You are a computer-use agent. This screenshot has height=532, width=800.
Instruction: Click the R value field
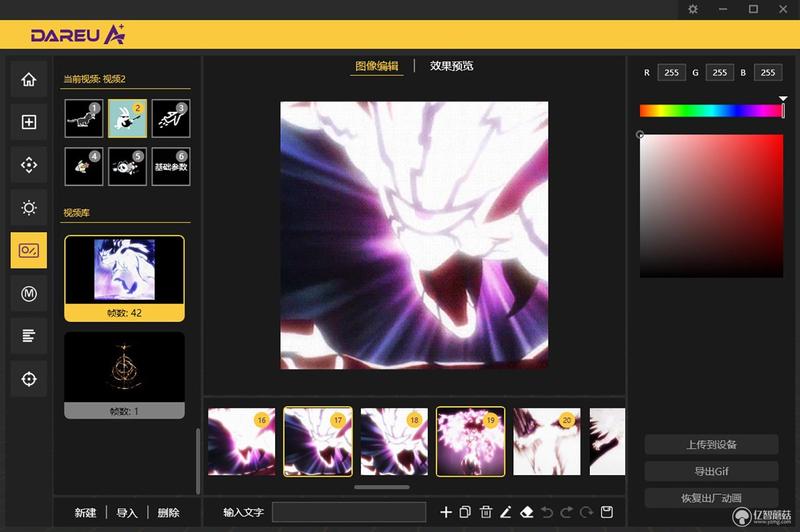pos(671,72)
